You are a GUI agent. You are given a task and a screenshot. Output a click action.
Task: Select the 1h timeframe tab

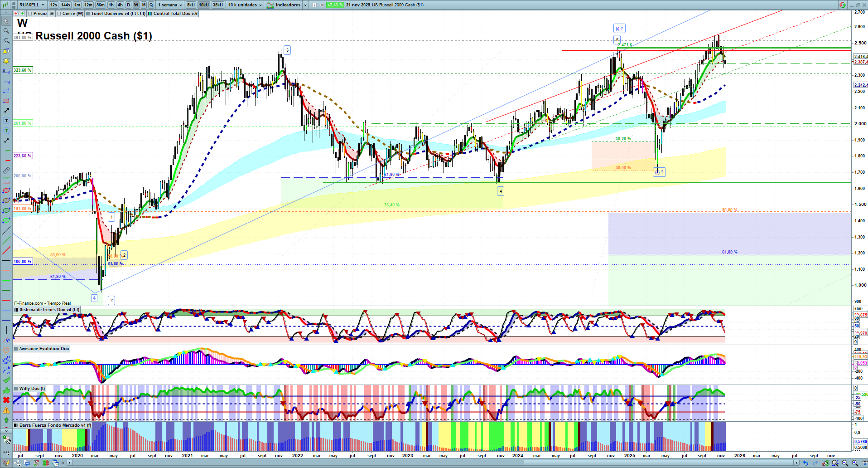coord(111,5)
